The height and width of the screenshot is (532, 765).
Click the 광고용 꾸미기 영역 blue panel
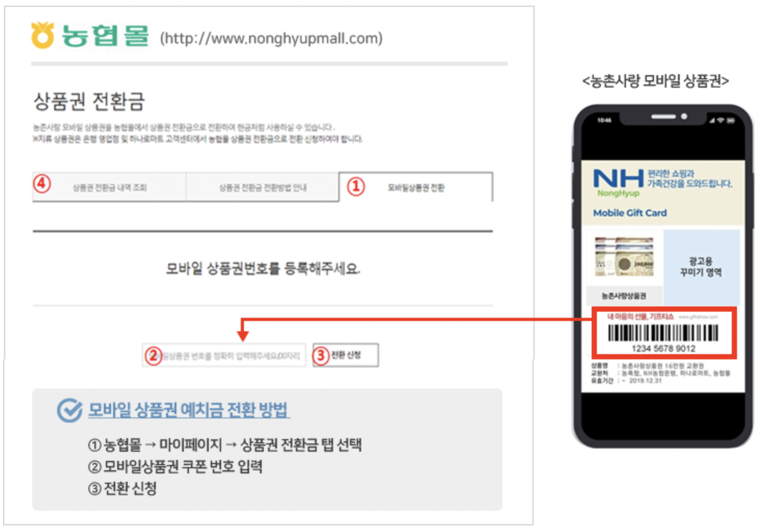click(701, 267)
